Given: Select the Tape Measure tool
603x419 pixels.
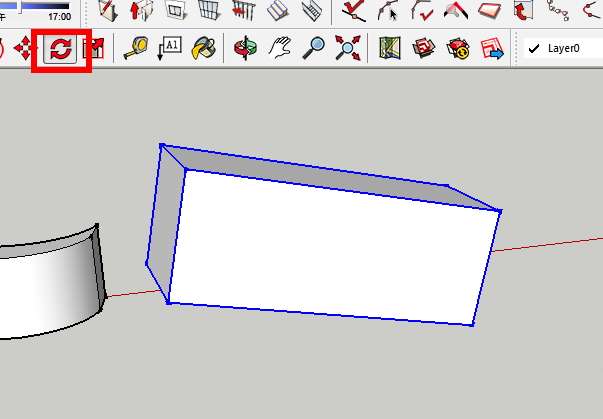Looking at the screenshot, I should click(x=136, y=48).
